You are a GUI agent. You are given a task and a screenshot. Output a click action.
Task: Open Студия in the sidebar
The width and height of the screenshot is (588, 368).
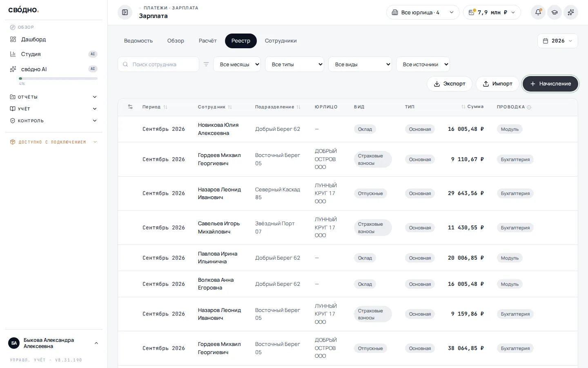pos(53,54)
